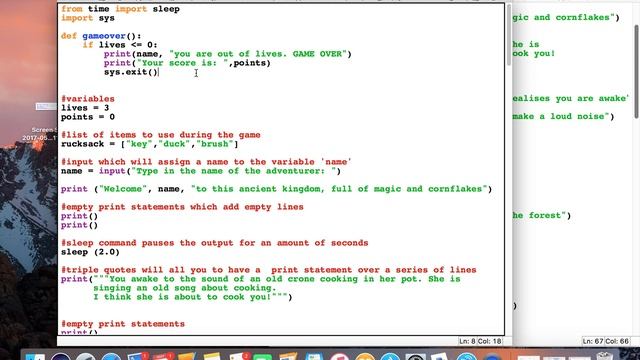Click 'Col: 18' in front window status bar
640x360 pixels.
coord(490,341)
